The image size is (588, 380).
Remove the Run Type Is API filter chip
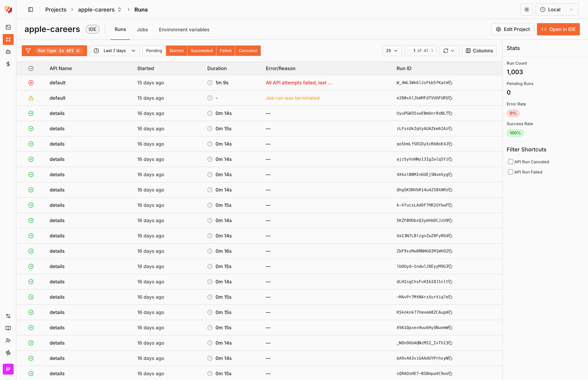pos(78,51)
